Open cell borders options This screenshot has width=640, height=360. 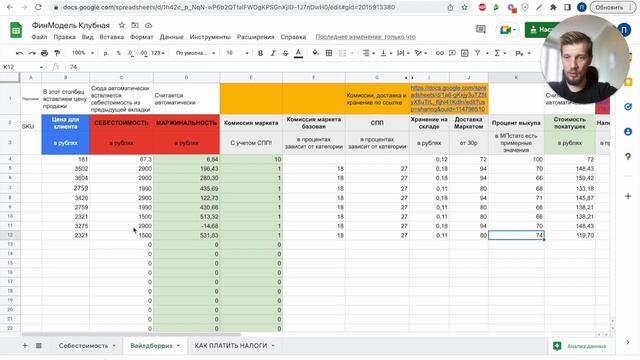329,53
